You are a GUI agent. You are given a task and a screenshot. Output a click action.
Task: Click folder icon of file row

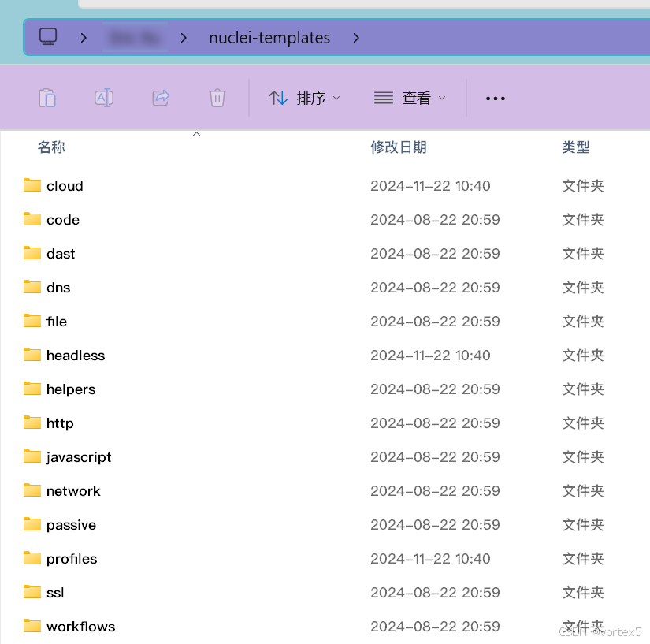tap(32, 321)
